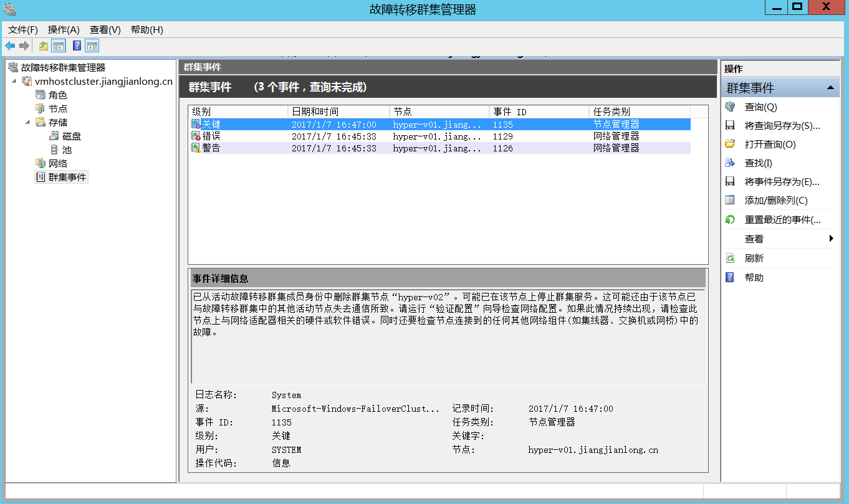This screenshot has height=504, width=849.
Task: Sort by the 任务类别 column header
Action: coord(640,112)
